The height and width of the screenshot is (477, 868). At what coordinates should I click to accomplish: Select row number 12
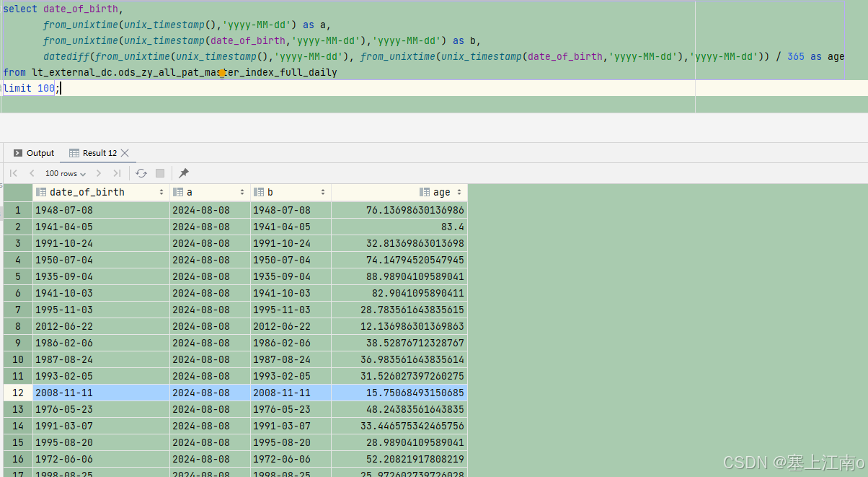click(18, 393)
